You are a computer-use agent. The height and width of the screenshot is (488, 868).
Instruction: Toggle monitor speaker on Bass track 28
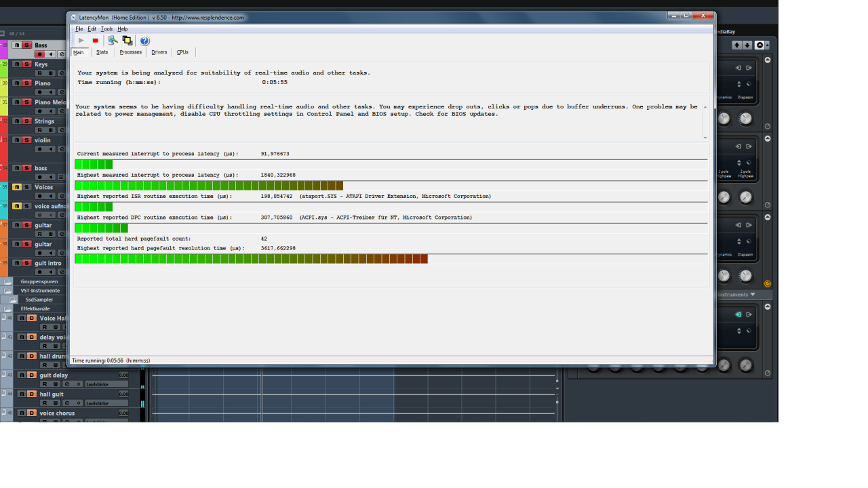(51, 54)
